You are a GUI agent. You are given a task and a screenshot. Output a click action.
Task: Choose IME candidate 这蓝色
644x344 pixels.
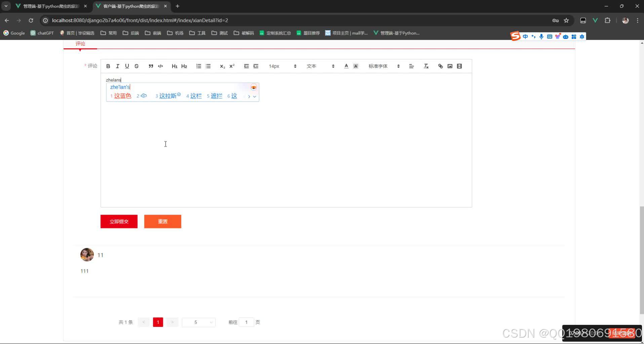[x=121, y=96]
